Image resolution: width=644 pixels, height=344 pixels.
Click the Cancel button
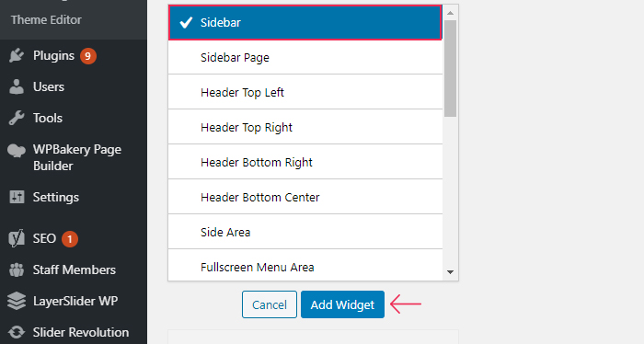pos(270,304)
